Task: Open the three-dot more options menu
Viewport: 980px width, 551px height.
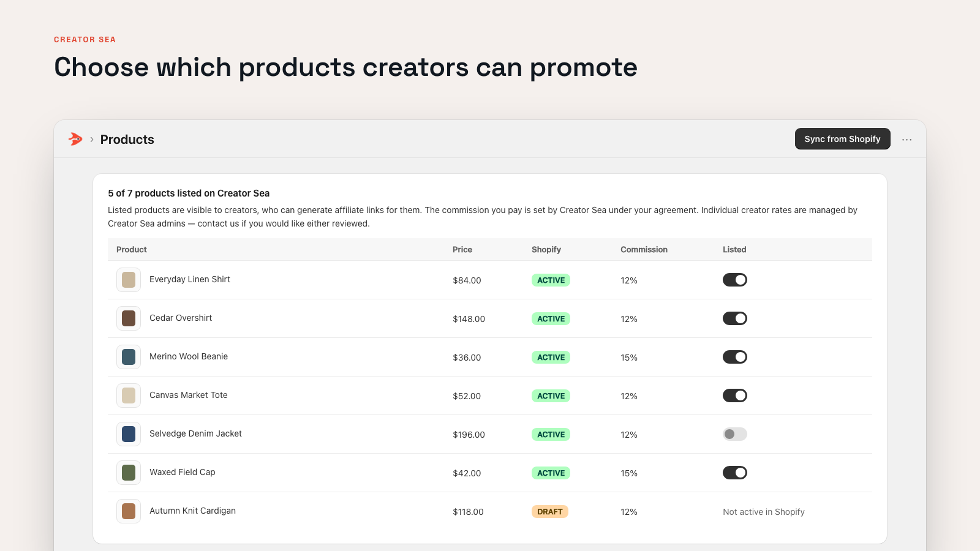Action: point(907,140)
